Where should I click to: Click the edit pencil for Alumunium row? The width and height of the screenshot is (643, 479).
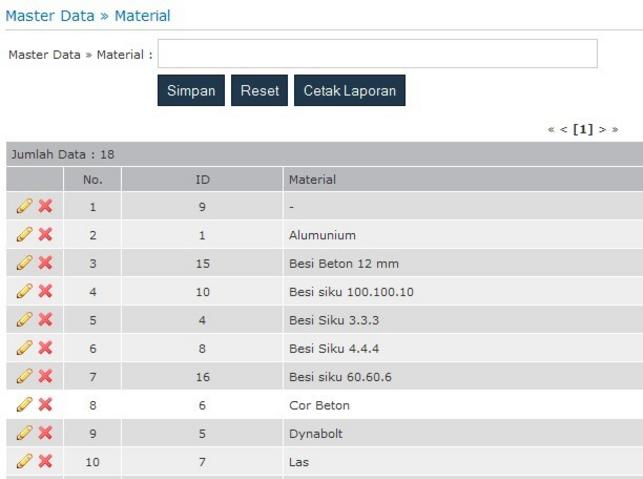click(x=25, y=235)
